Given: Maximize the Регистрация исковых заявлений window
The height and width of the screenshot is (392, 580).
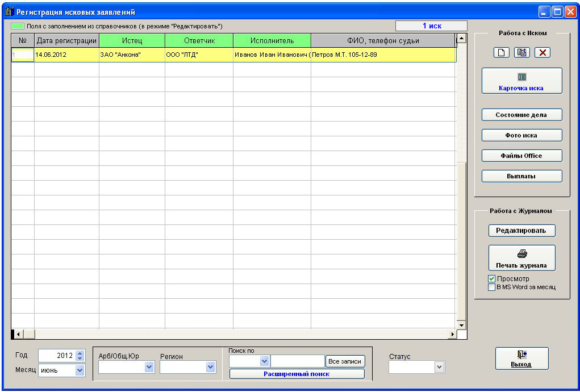Looking at the screenshot, I should click(557, 12).
